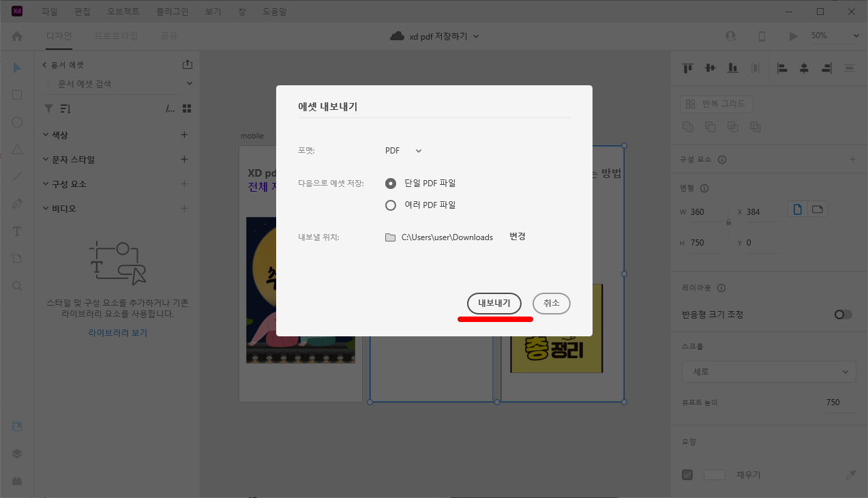This screenshot has width=868, height=498.
Task: Select the Polygon tool
Action: (x=16, y=149)
